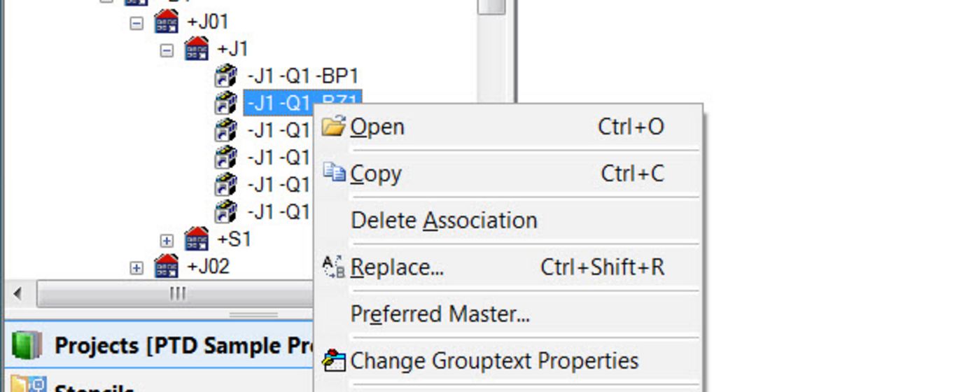Expand the +S1 tree node
This screenshot has height=392, width=980.
tap(167, 240)
